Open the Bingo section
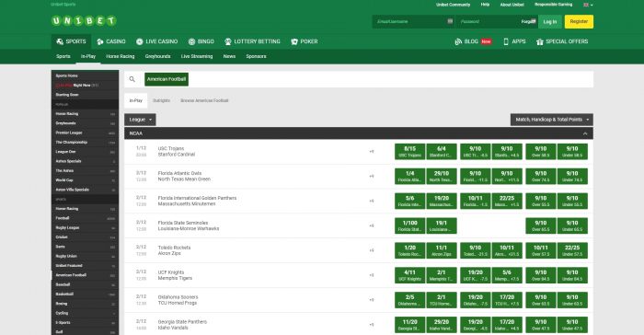 (x=201, y=41)
